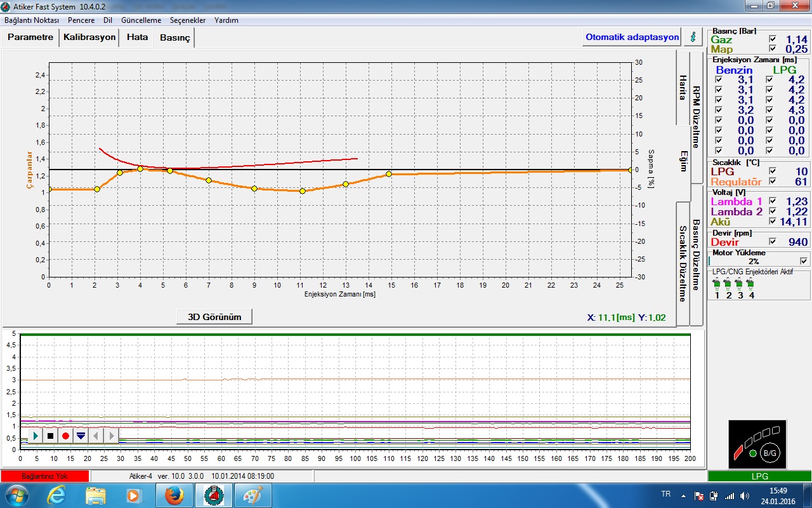The image size is (812, 508).
Task: Open Bağlantı Noktası menu
Action: 32,20
